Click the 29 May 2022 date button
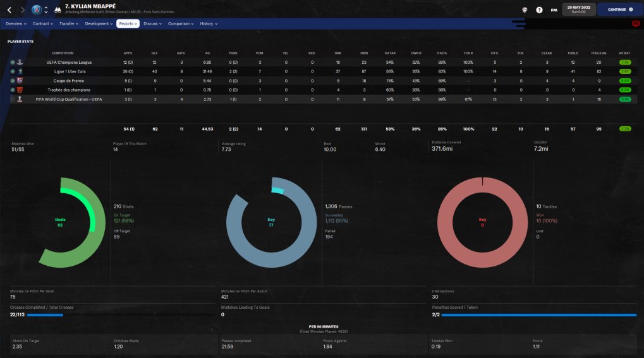This screenshot has height=358, width=644. click(x=578, y=9)
